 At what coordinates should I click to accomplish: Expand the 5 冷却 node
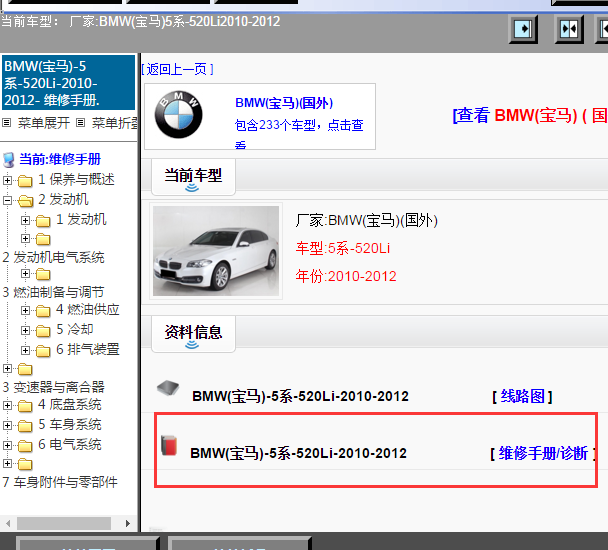tap(25, 330)
